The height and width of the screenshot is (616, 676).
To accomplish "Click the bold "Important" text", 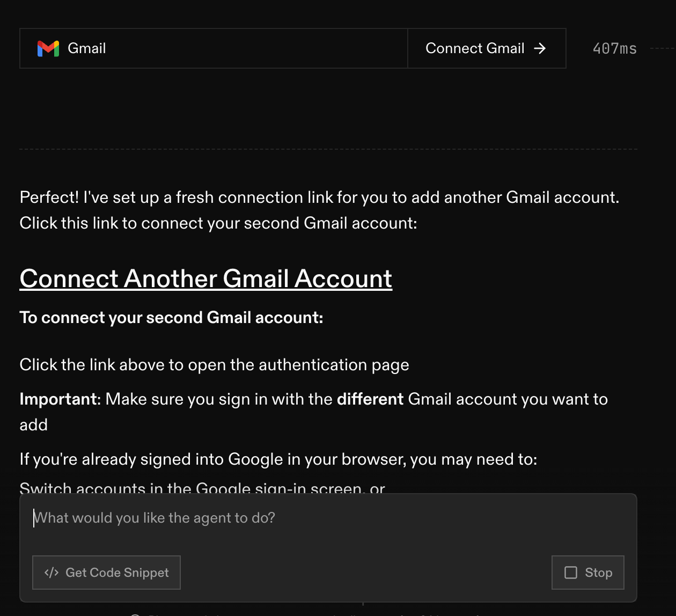I will (60, 399).
